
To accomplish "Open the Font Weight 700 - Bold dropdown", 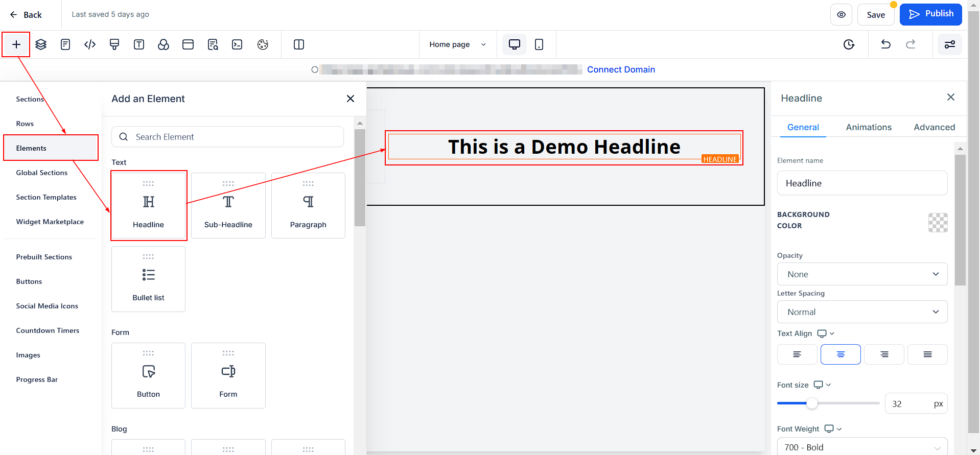I will coord(862,447).
